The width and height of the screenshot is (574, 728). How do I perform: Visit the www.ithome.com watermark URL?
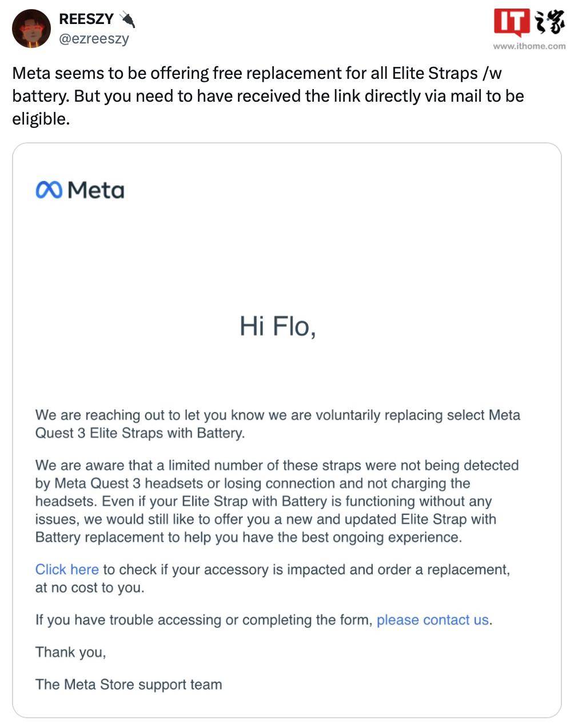(529, 46)
